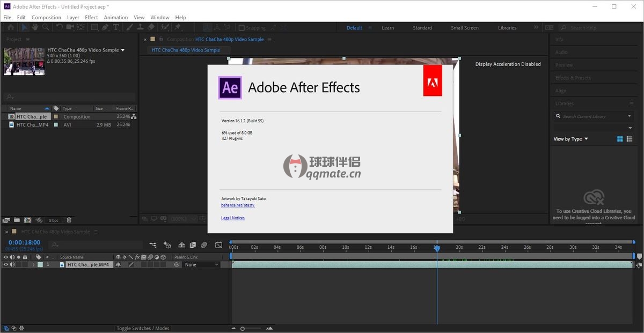Open the Composition menu
This screenshot has width=644, height=333.
point(47,18)
